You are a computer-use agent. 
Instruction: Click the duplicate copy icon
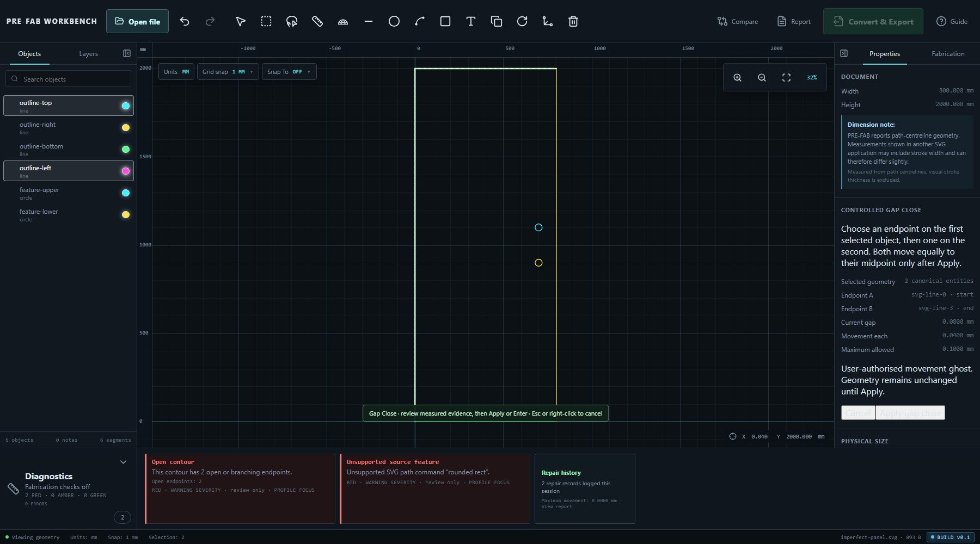[497, 21]
